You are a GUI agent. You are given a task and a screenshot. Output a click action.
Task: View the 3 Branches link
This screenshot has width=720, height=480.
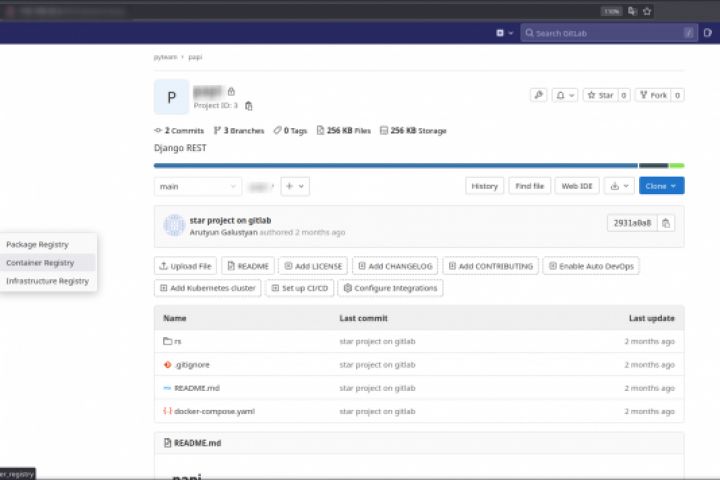point(239,130)
